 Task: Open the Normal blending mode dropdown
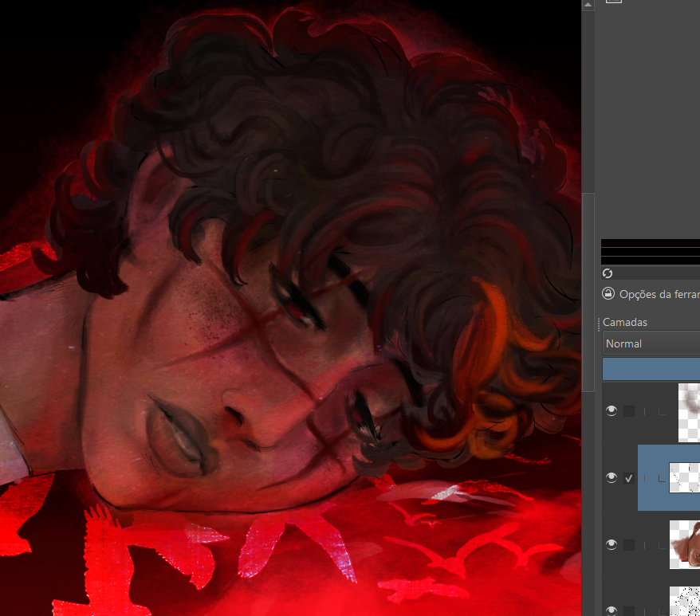(651, 343)
